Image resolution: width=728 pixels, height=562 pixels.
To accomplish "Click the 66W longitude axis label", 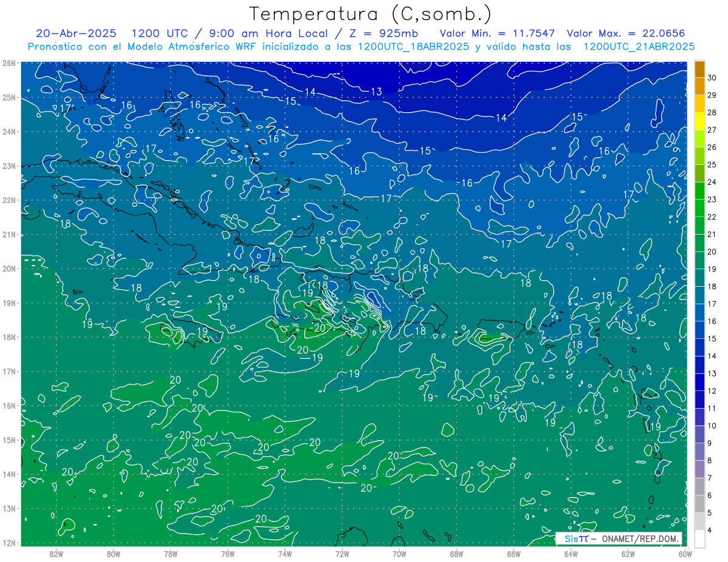I will tap(514, 554).
